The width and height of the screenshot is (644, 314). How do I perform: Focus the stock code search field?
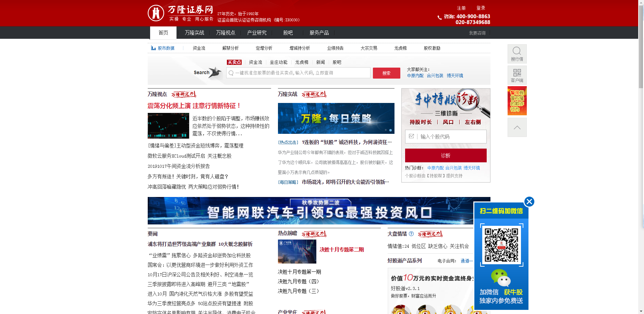click(298, 73)
